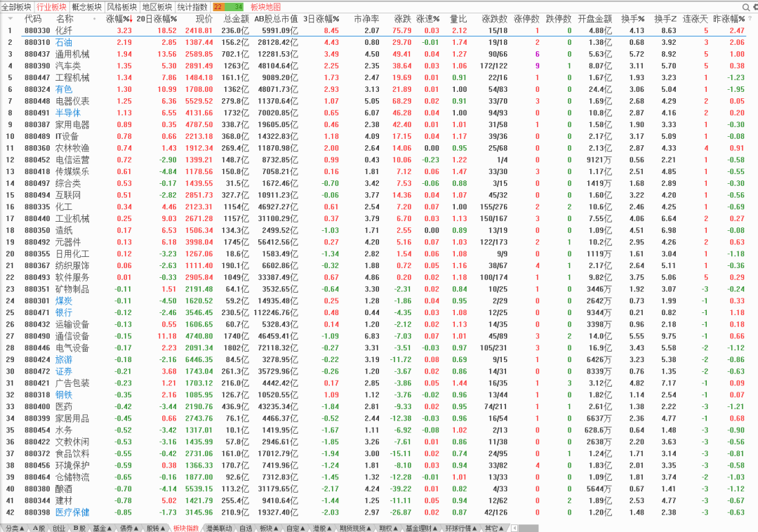
Task: Open the search magnifier icon at top right
Action: [745, 7]
